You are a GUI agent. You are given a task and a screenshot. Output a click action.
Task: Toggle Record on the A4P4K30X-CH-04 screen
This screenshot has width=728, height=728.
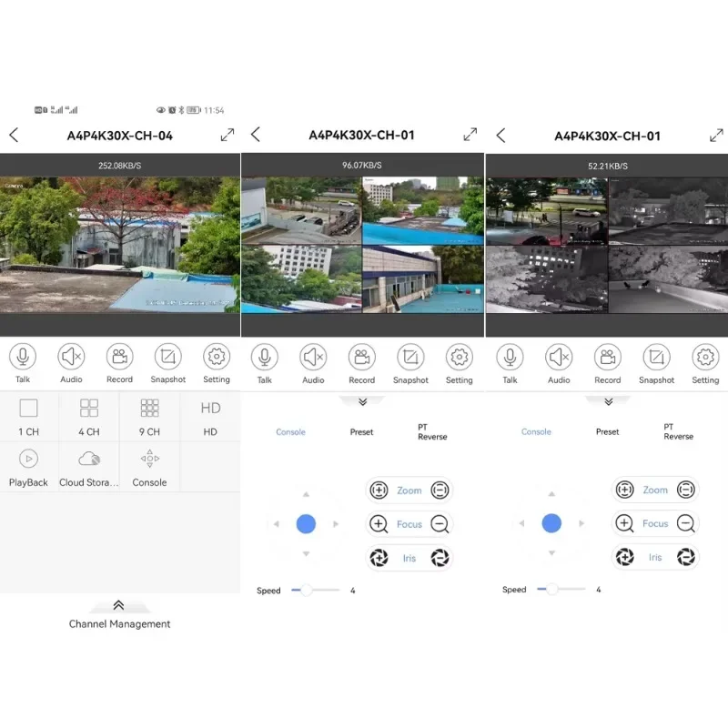[120, 357]
